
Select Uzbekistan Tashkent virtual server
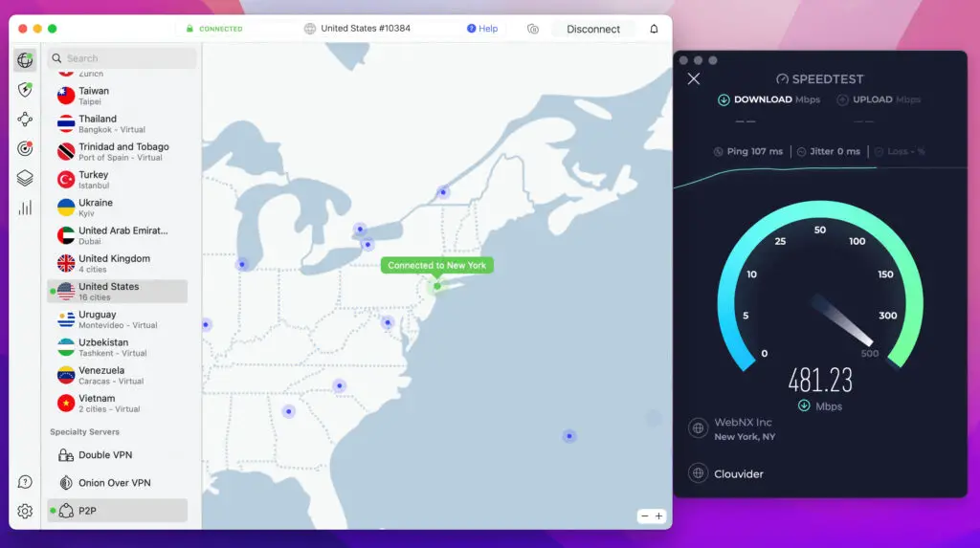(118, 347)
